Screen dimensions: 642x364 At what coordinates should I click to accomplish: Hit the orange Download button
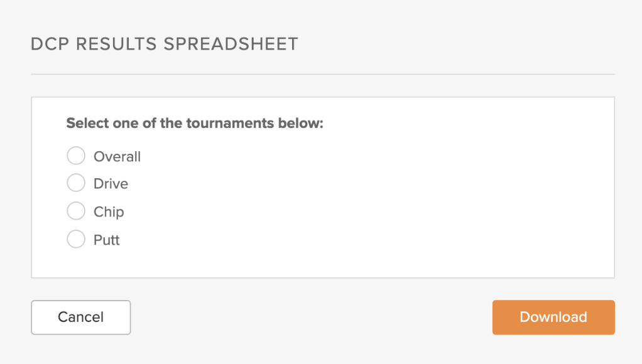[x=553, y=318]
